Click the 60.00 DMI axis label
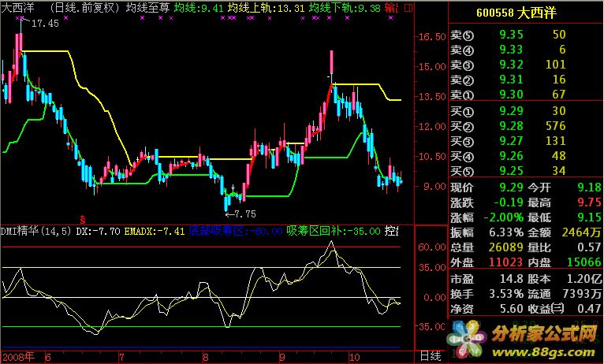Image resolution: width=604 pixels, height=364 pixels. point(432,247)
